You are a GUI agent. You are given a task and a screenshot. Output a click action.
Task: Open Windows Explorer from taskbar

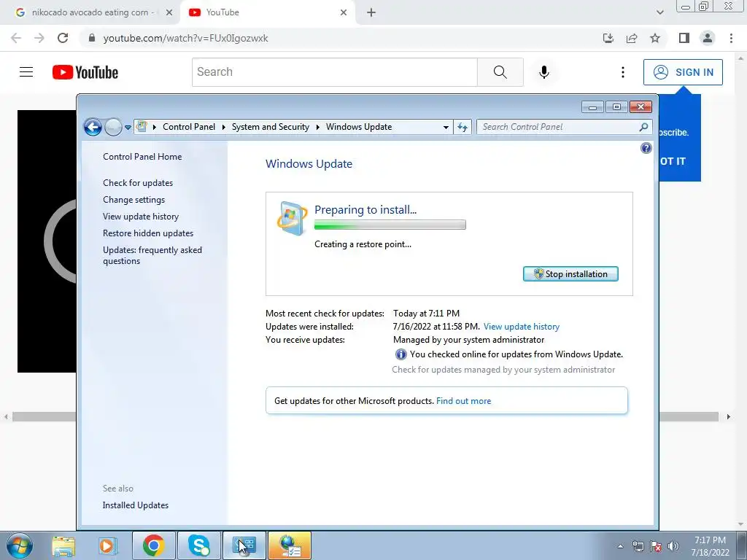coord(63,546)
